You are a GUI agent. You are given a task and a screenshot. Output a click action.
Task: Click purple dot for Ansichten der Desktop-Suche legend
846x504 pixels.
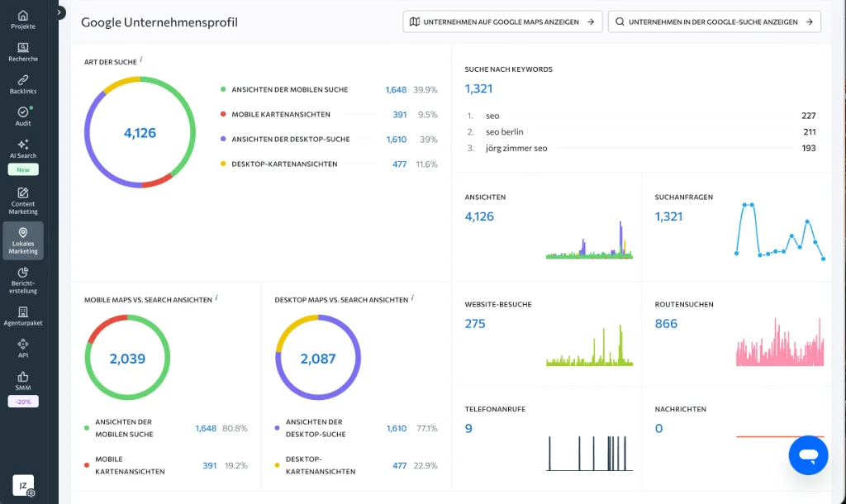[x=223, y=139]
